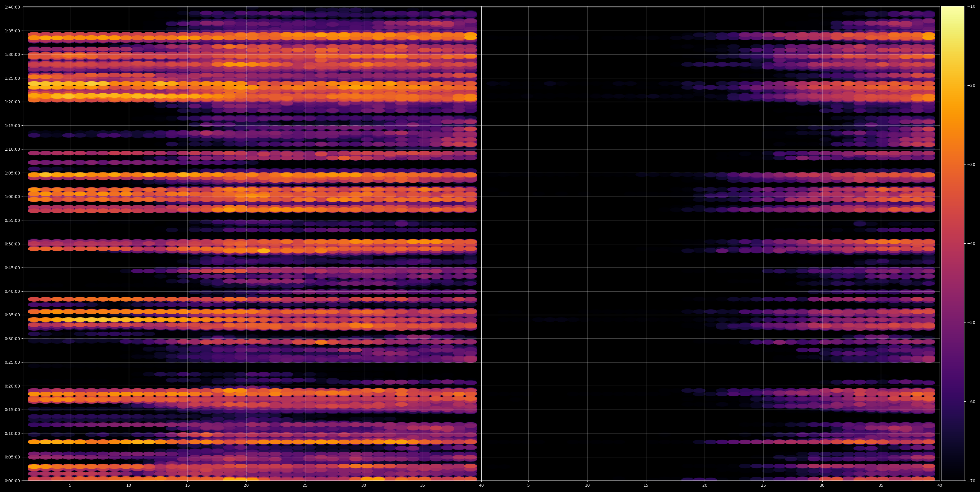This screenshot has height=492, width=980.
Task: Click the 0:00:00 time axis label
Action: (12, 481)
